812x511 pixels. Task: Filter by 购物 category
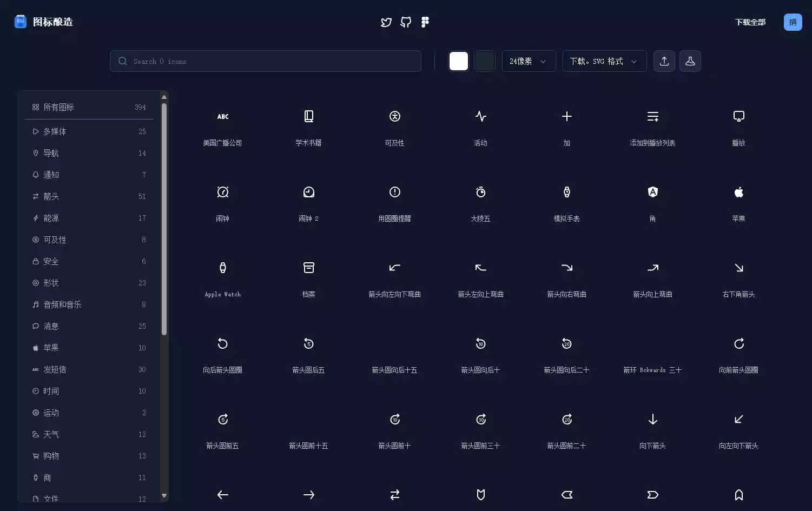89,456
